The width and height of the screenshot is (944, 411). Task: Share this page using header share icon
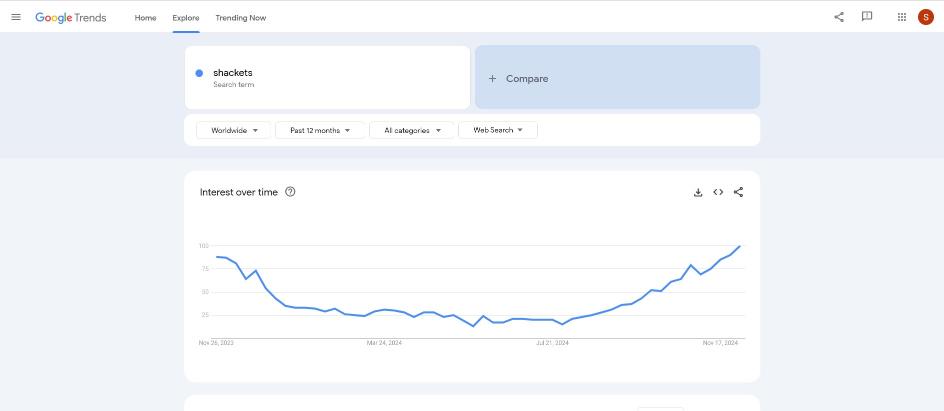click(839, 17)
